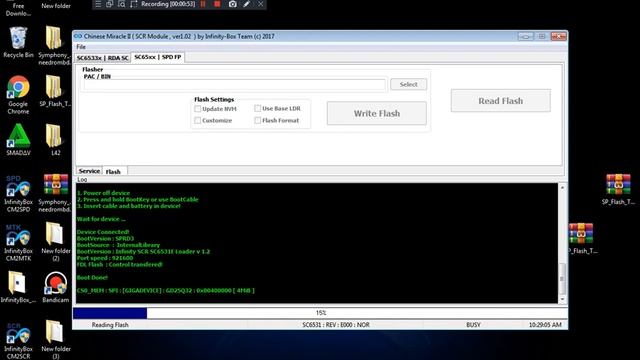This screenshot has width=640, height=360.
Task: Switch to the Service tab
Action: [89, 171]
